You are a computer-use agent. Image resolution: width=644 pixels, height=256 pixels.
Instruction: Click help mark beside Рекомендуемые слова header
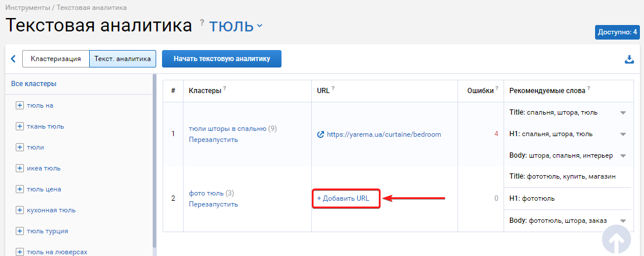pos(589,88)
